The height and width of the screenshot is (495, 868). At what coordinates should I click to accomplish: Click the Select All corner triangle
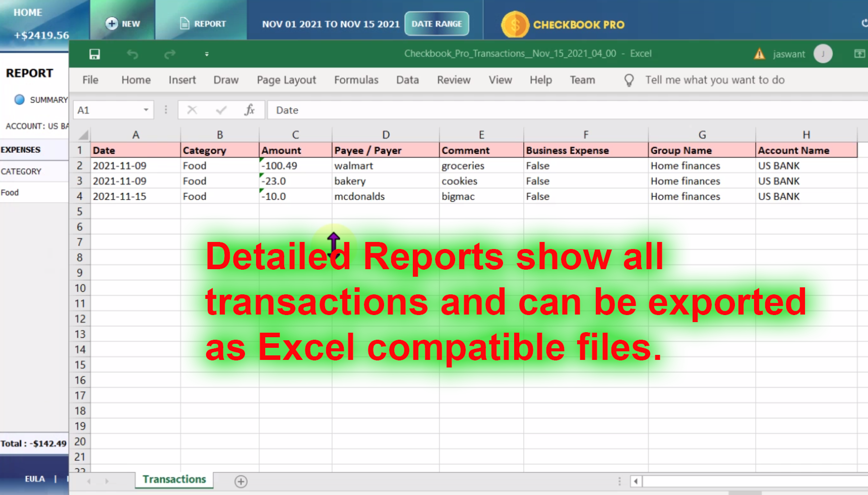pos(83,135)
